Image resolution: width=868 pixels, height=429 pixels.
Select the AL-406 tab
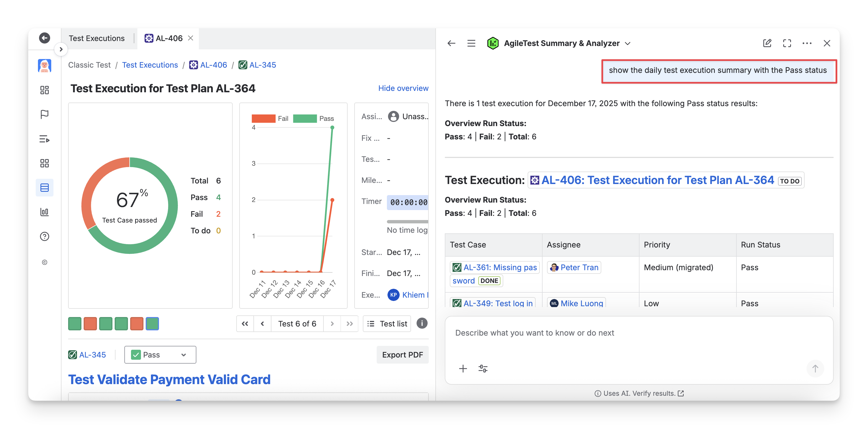pos(164,38)
